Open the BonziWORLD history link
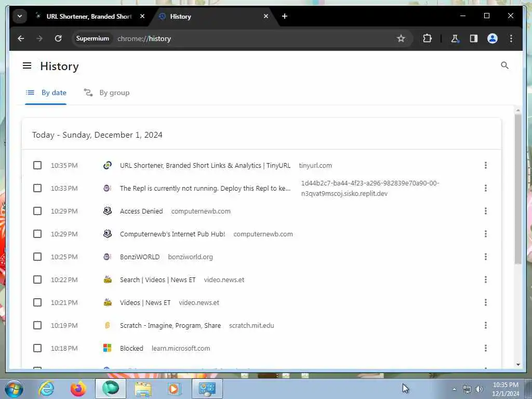Screen dimensions: 532x399 click(139, 257)
